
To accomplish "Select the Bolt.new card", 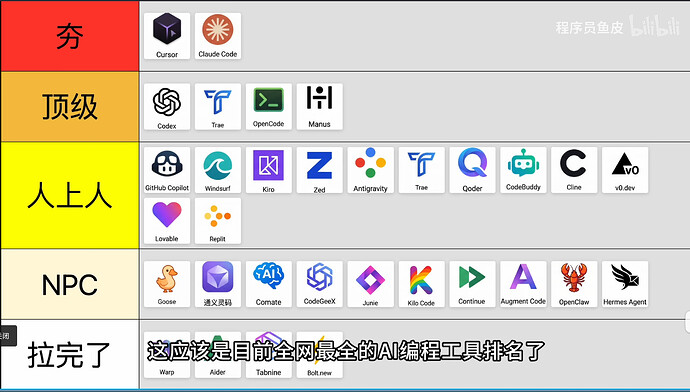I will click(x=319, y=355).
